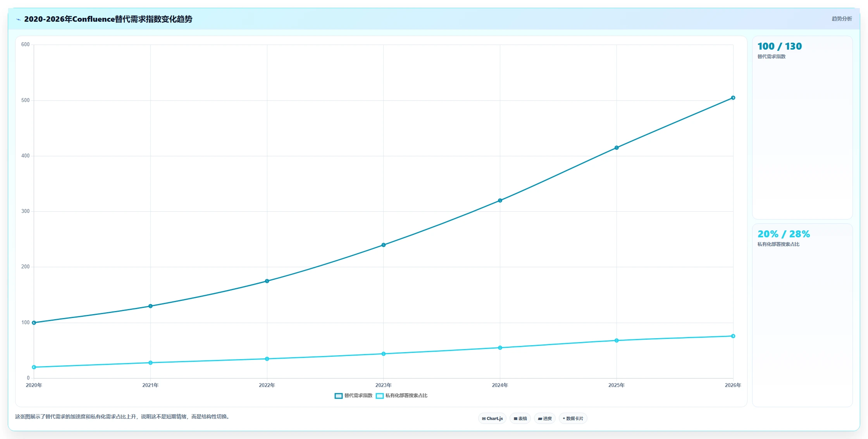The height and width of the screenshot is (439, 868).
Task: Click the 2022年 point on the 替代需求指数 line
Action: click(x=267, y=281)
